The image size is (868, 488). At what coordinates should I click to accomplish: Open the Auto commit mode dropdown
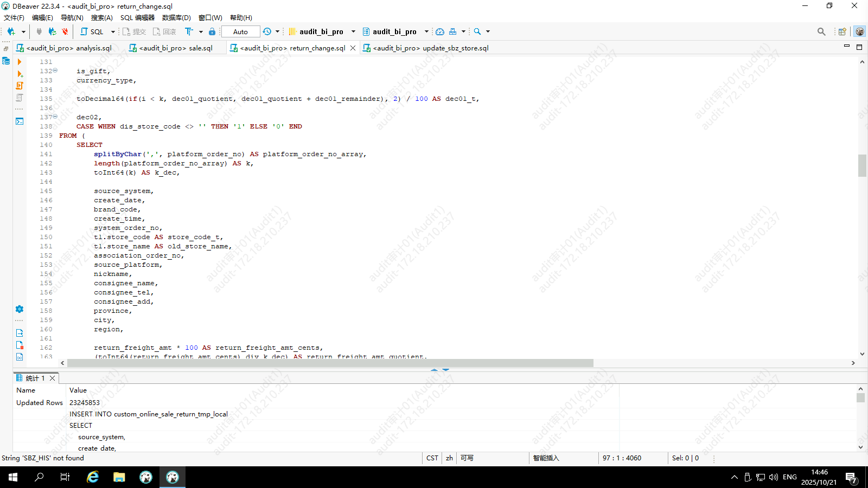pyautogui.click(x=240, y=31)
